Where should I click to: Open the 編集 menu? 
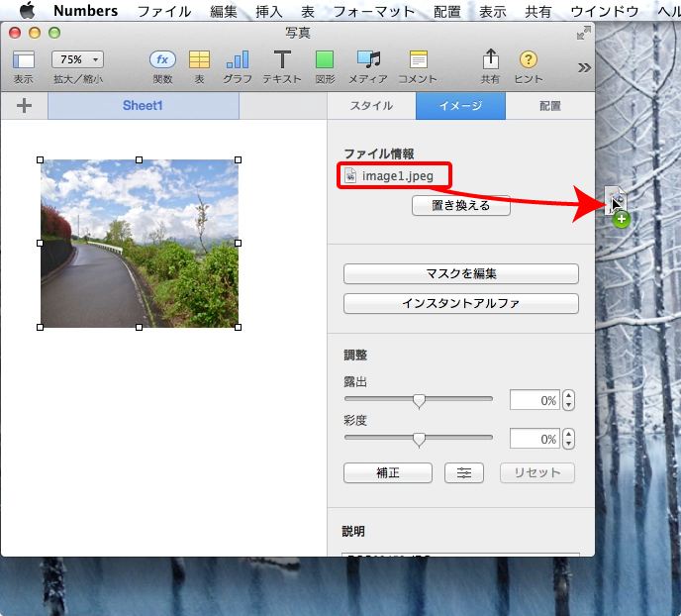click(224, 11)
